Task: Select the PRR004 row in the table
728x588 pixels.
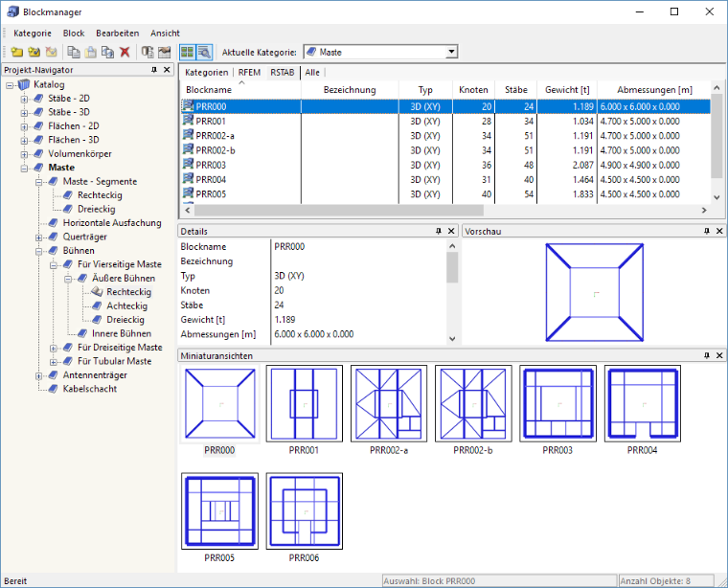Action: pos(445,179)
